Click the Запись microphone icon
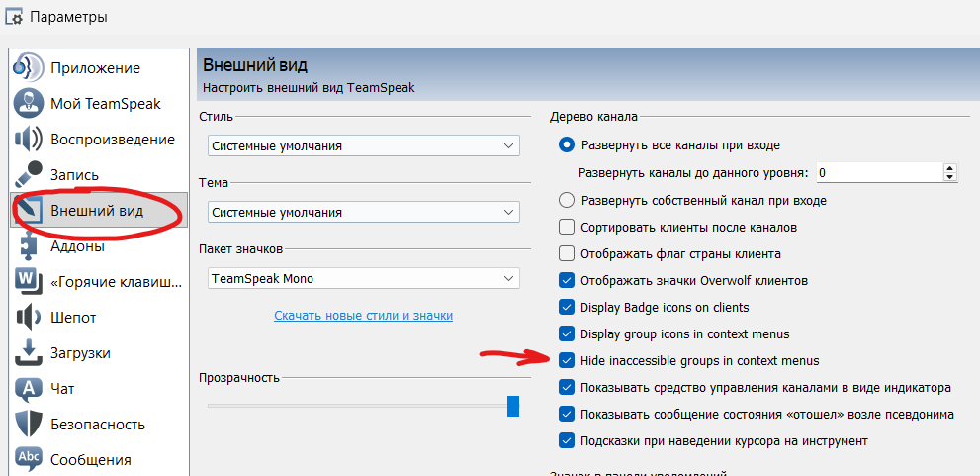This screenshot has width=980, height=476. tap(28, 174)
